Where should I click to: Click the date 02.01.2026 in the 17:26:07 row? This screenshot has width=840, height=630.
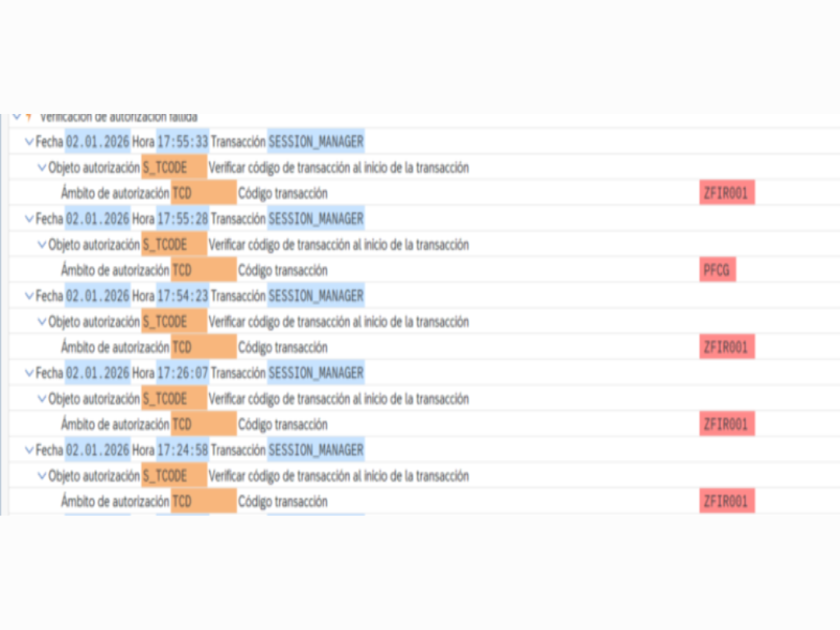(x=98, y=373)
